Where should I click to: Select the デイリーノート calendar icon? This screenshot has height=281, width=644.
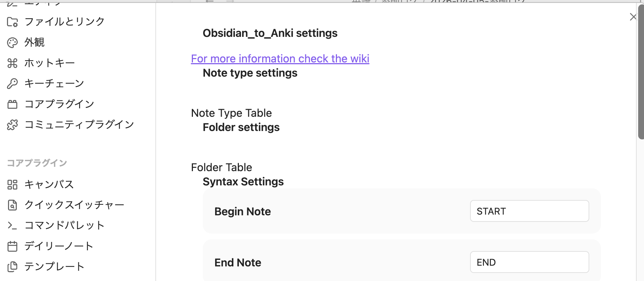[x=12, y=246]
